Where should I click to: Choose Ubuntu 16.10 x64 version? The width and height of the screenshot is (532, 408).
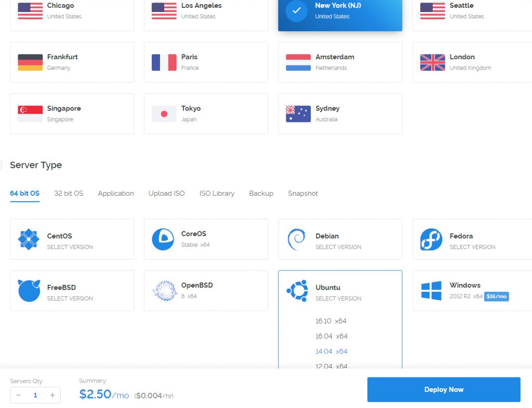click(x=331, y=321)
